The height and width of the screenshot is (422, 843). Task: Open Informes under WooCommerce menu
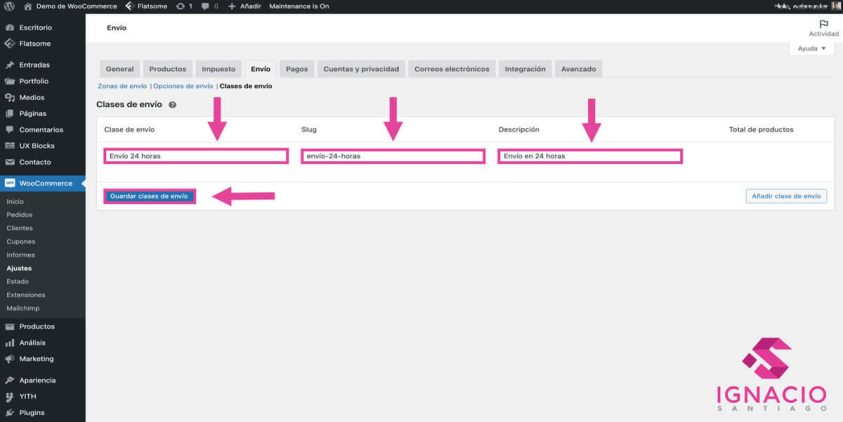tap(20, 255)
